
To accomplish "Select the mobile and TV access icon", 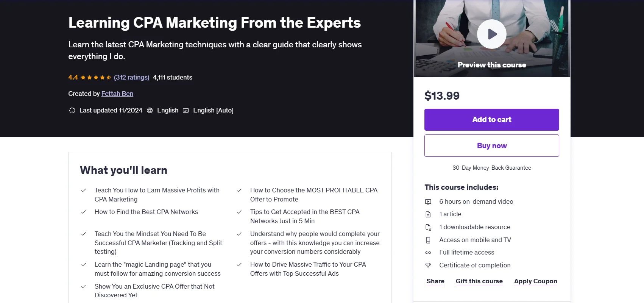I will (429, 240).
